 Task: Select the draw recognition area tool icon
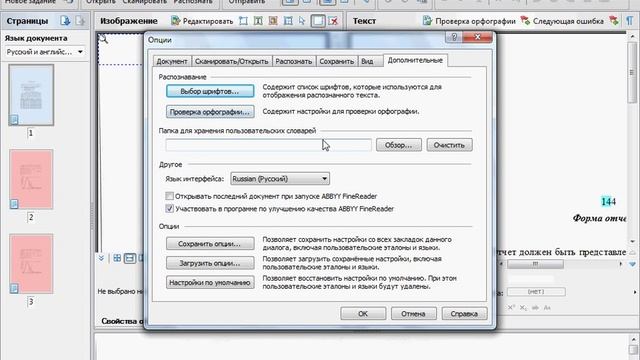click(x=243, y=21)
